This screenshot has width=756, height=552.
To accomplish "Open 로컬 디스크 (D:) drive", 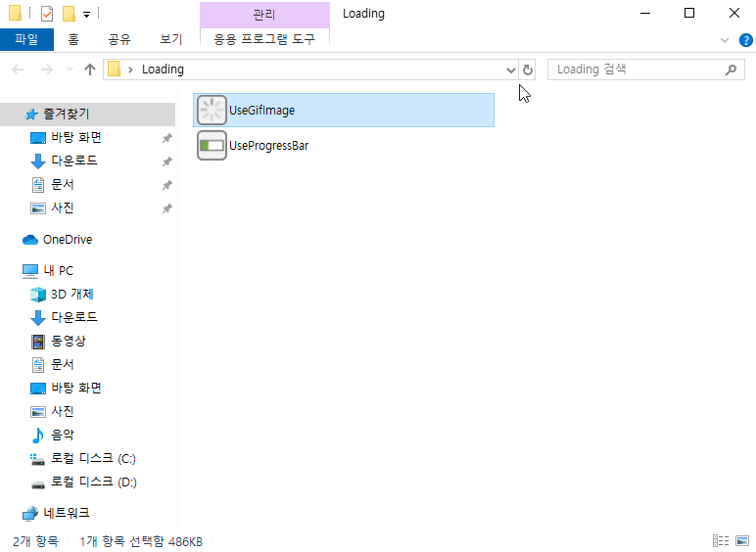I will (94, 483).
